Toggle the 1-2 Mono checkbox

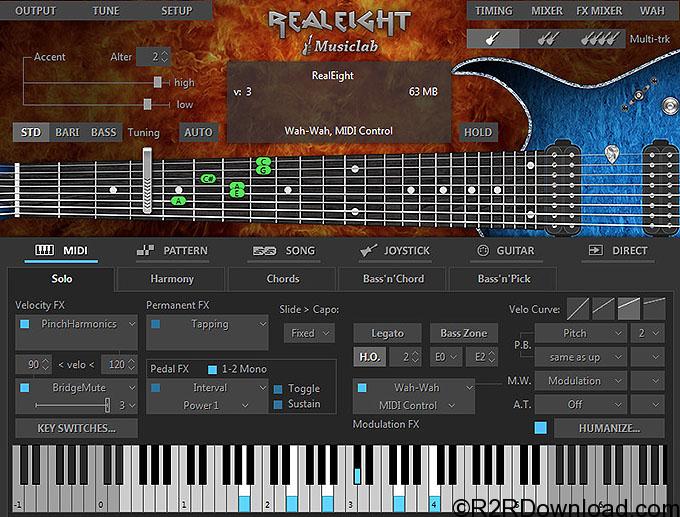[x=212, y=369]
